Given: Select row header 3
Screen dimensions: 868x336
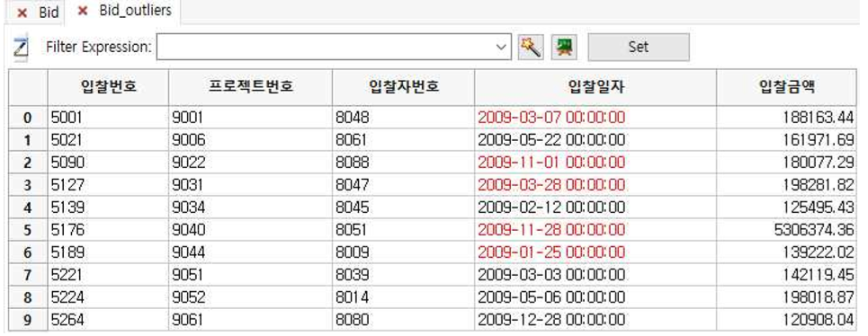Looking at the screenshot, I should pyautogui.click(x=28, y=185).
